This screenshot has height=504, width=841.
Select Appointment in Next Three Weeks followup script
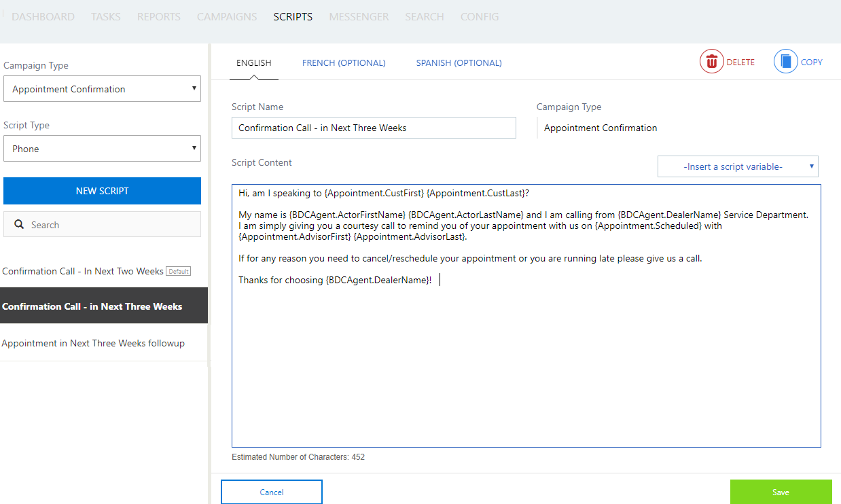tap(93, 343)
